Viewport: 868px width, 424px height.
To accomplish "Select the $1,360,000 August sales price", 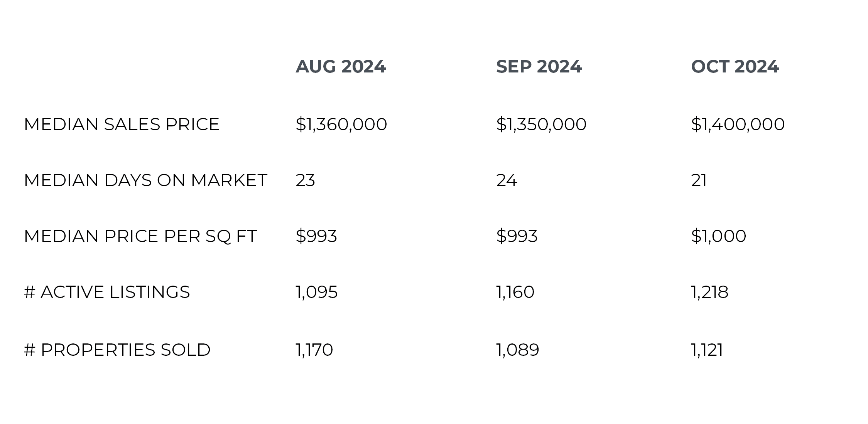I will pyautogui.click(x=341, y=124).
